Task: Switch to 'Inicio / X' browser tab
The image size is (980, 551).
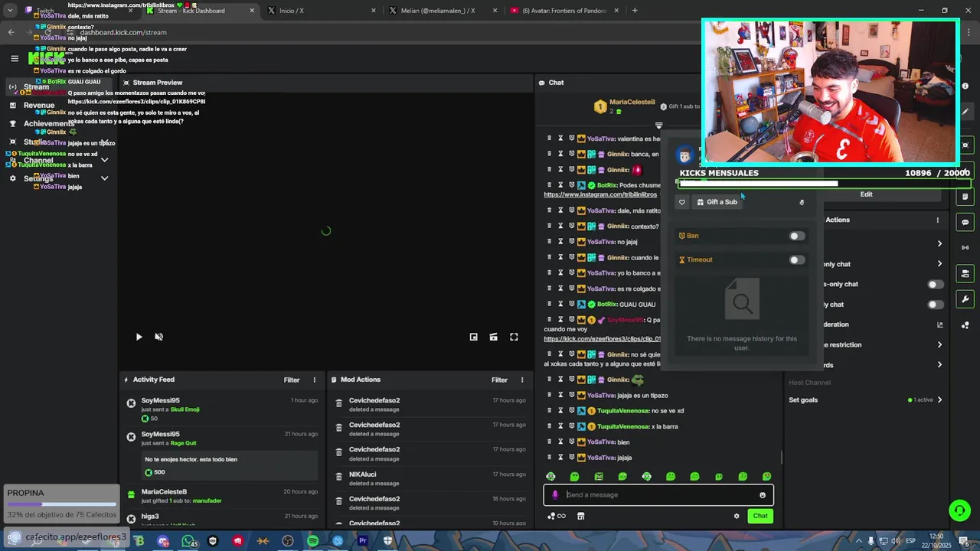Action: 319,11
